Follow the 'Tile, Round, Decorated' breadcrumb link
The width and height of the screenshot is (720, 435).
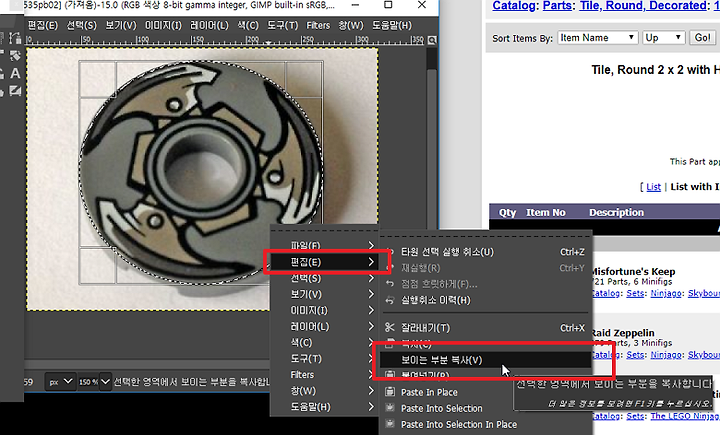point(643,6)
